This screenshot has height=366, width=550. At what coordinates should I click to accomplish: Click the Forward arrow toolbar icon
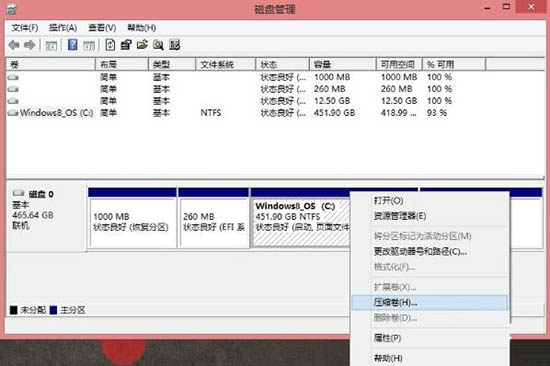pos(29,45)
